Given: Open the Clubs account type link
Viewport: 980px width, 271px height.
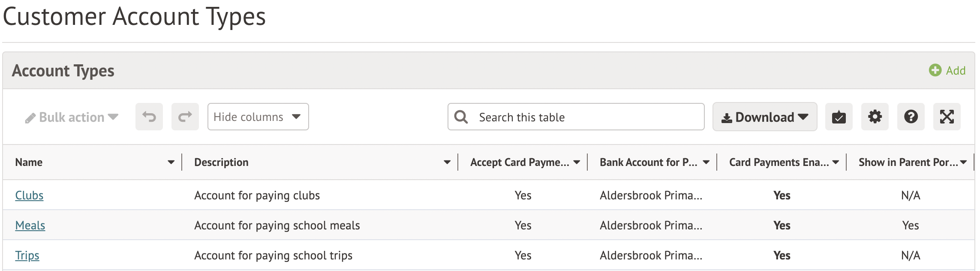Looking at the screenshot, I should click(29, 196).
